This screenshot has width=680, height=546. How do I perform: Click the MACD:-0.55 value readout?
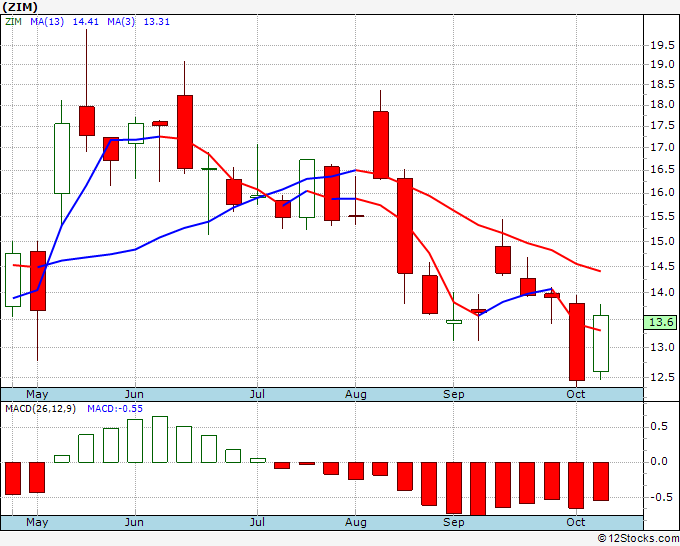115,409
